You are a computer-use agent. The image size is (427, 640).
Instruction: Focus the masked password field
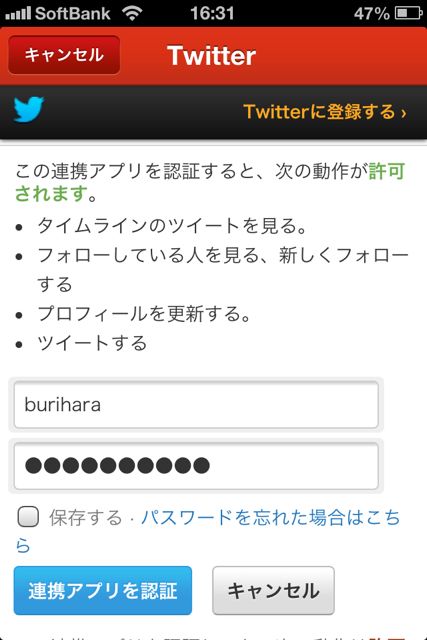coord(196,466)
